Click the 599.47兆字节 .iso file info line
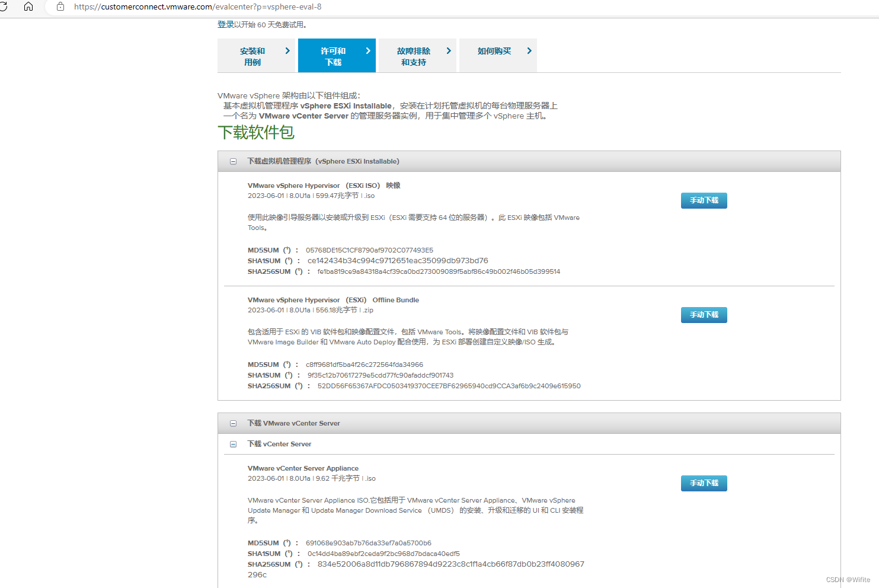The height and width of the screenshot is (588, 879). (x=311, y=196)
